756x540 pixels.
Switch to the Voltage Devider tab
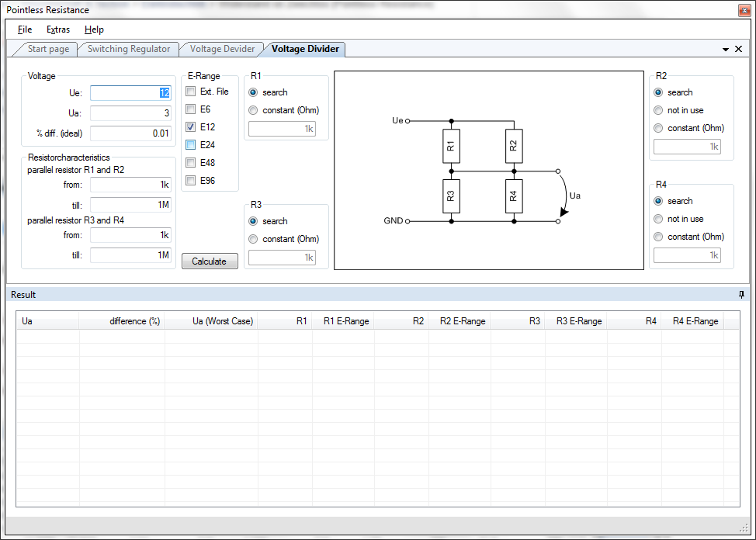(222, 49)
